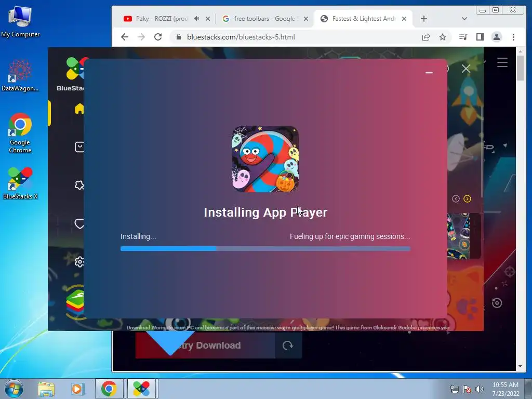Image resolution: width=532 pixels, height=399 pixels.
Task: Open volume control in system tray
Action: (480, 389)
